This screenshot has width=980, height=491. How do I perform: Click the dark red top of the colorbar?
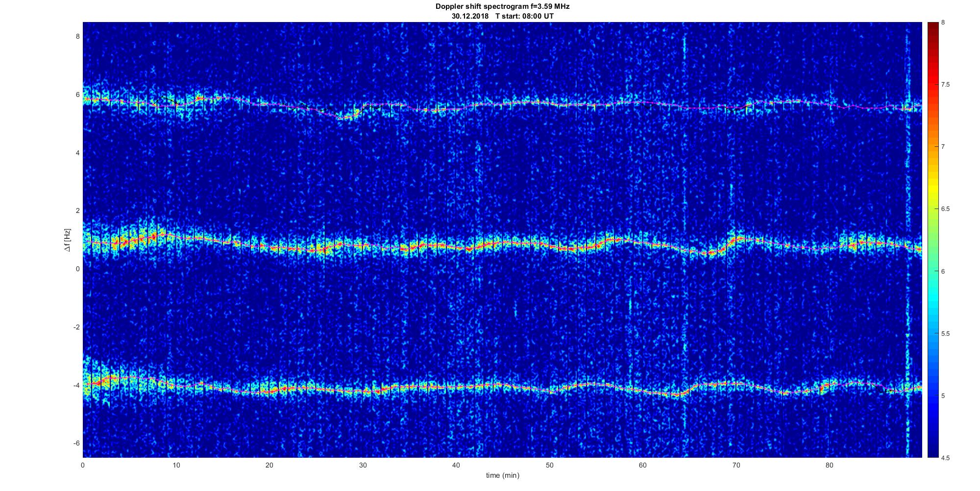tap(932, 27)
